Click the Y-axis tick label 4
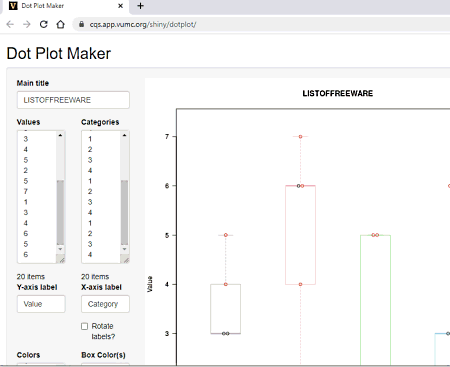 coord(167,284)
